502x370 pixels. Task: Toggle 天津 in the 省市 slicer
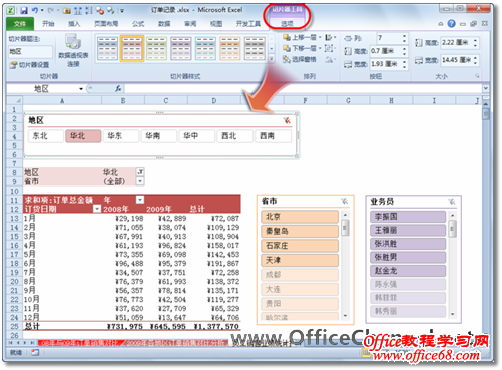click(x=300, y=260)
